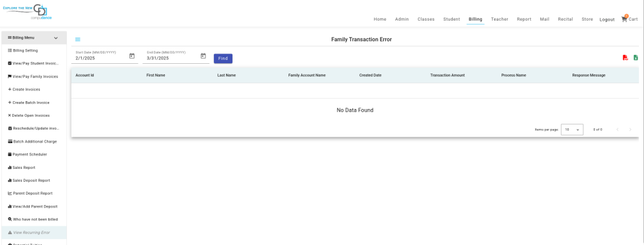This screenshot has height=245, width=644.
Task: Open the Items per page dropdown
Action: pos(572,130)
